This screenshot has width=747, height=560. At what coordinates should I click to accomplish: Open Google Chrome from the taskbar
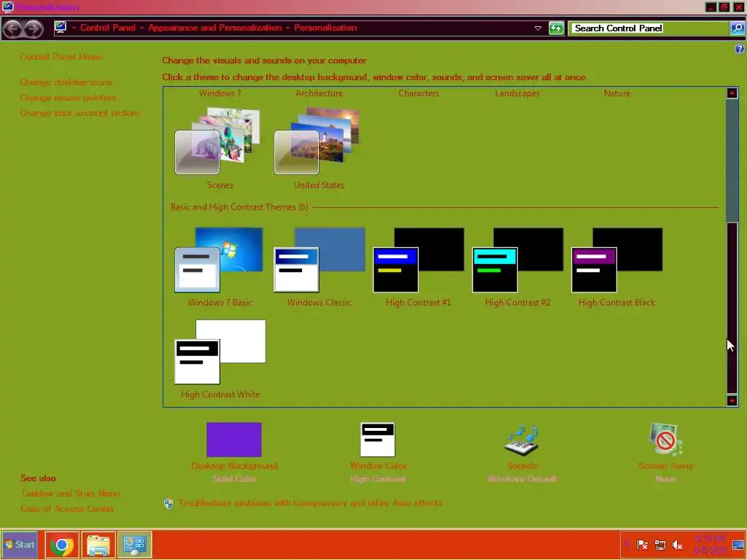[62, 545]
